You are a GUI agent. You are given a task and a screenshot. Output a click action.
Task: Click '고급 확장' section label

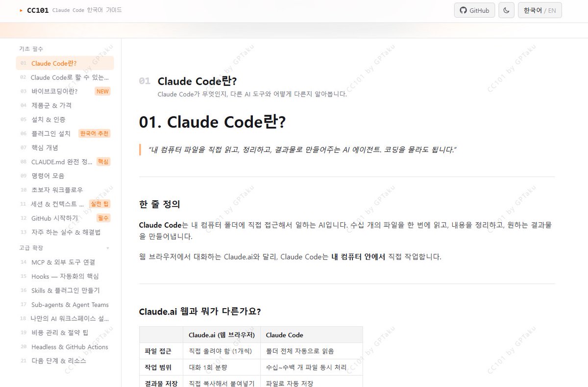[31, 248]
